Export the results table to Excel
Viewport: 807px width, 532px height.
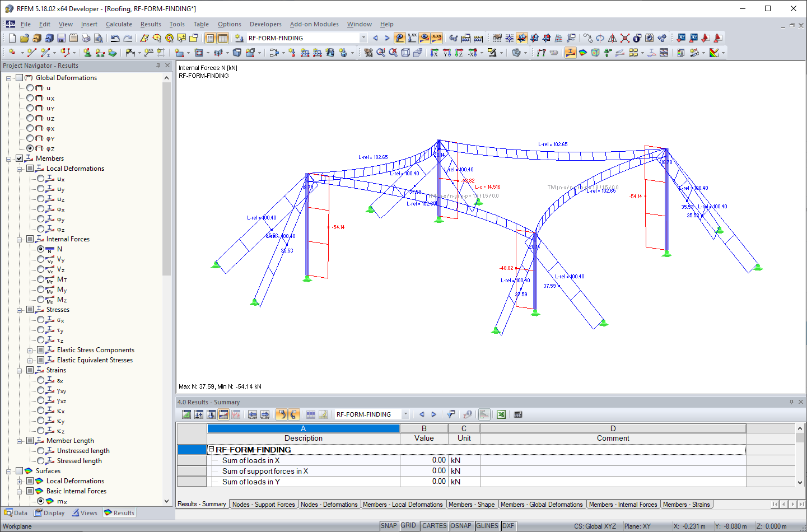[501, 414]
